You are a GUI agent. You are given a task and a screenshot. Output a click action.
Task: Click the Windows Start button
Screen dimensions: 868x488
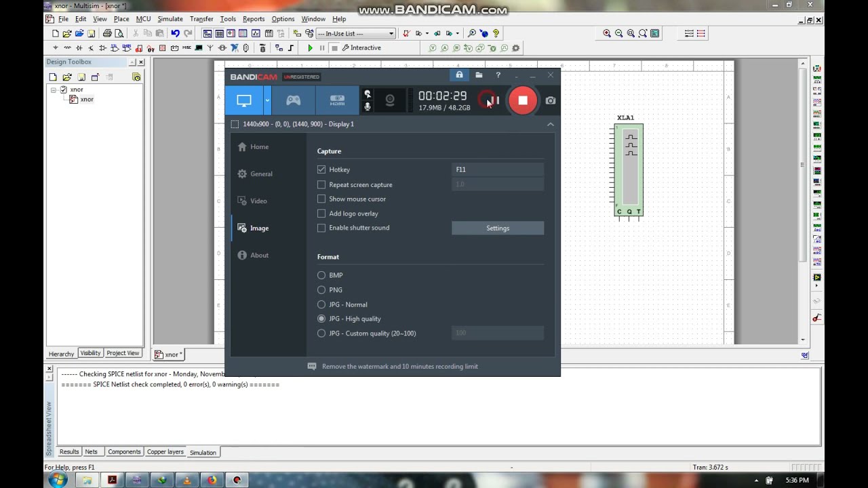58,480
